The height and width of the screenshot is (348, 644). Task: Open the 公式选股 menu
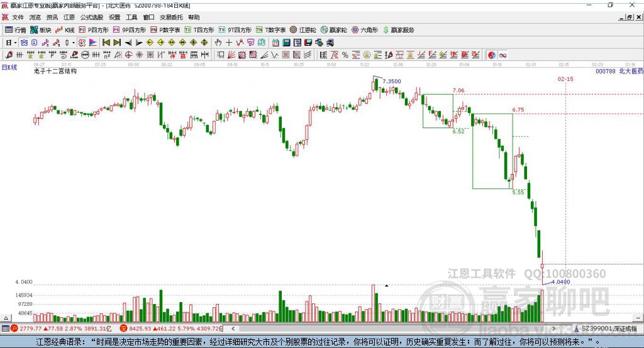92,17
